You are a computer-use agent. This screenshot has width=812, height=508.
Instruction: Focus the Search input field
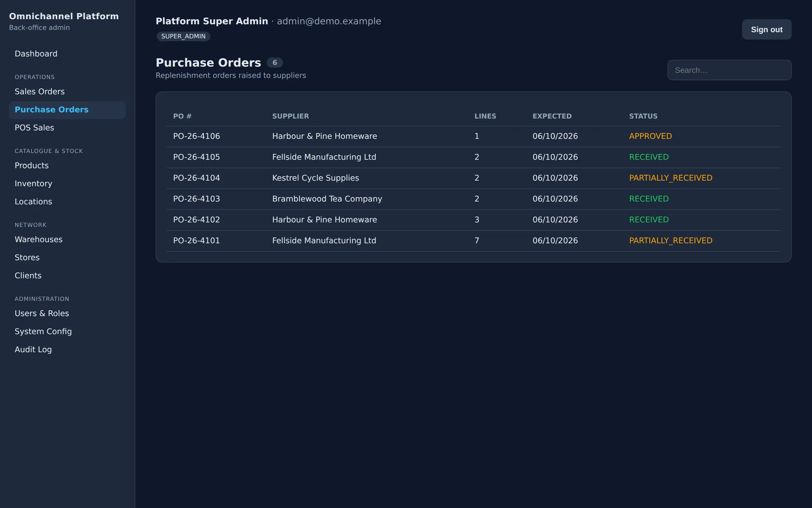click(729, 70)
